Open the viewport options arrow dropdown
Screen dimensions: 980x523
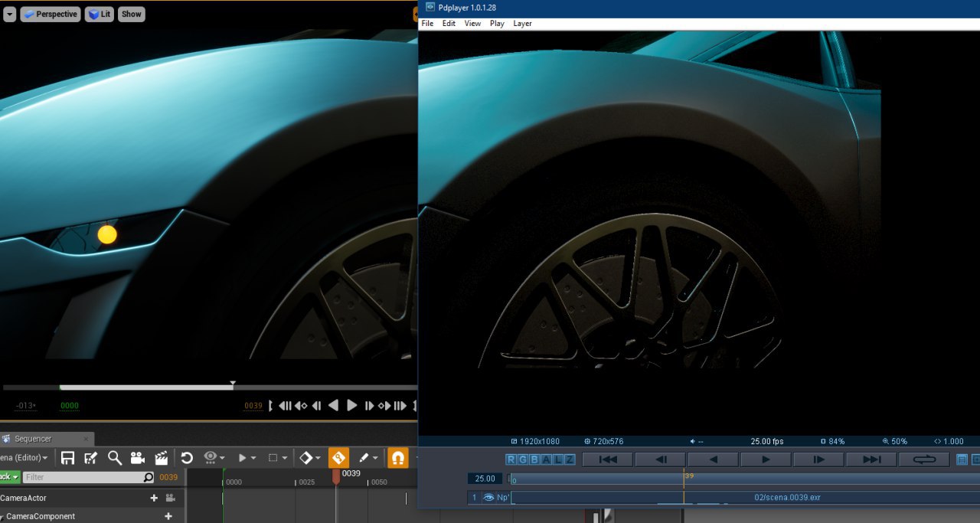point(9,14)
